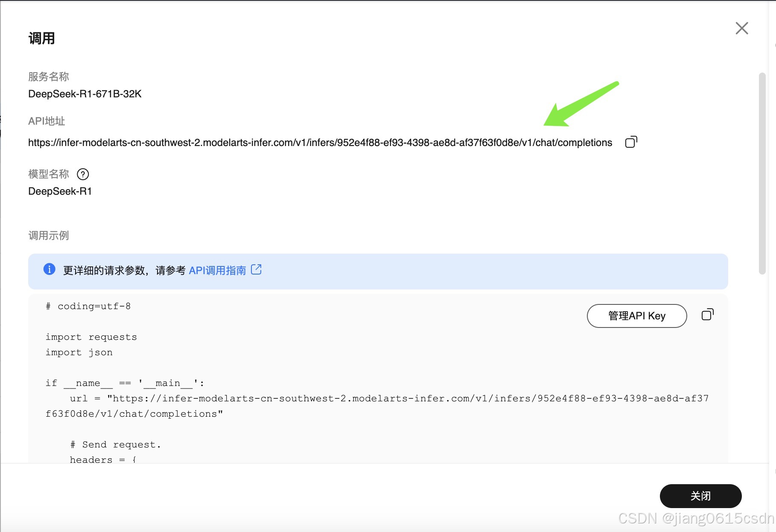Close the dialog with X icon
Viewport: 776px width, 532px height.
coord(742,28)
